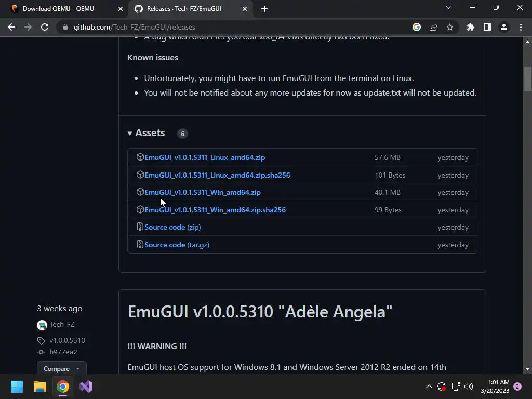Click the forward navigation arrow
The width and height of the screenshot is (532, 399).
(28, 27)
